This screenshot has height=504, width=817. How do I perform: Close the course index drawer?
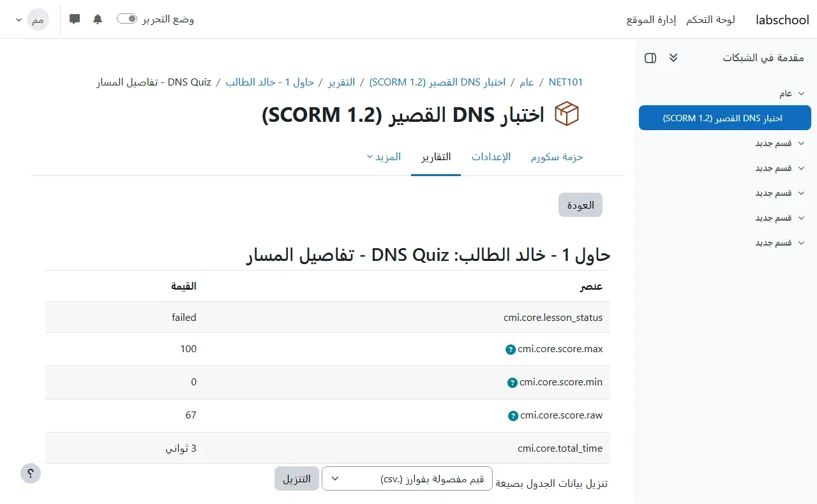[x=650, y=58]
